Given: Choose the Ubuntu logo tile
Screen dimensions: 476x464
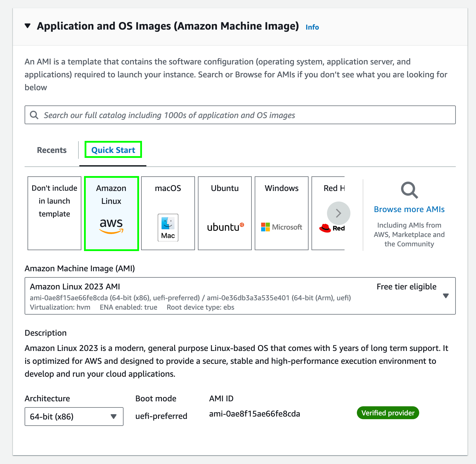Looking at the screenshot, I should click(225, 213).
